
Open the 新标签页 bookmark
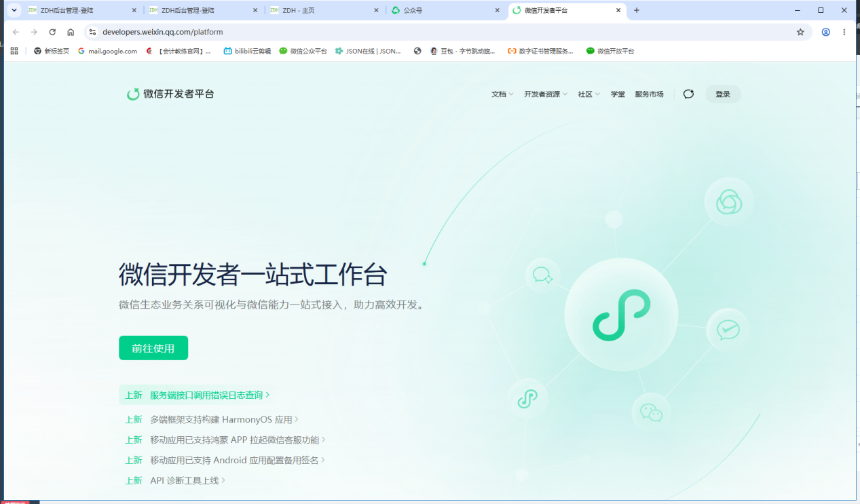(52, 51)
